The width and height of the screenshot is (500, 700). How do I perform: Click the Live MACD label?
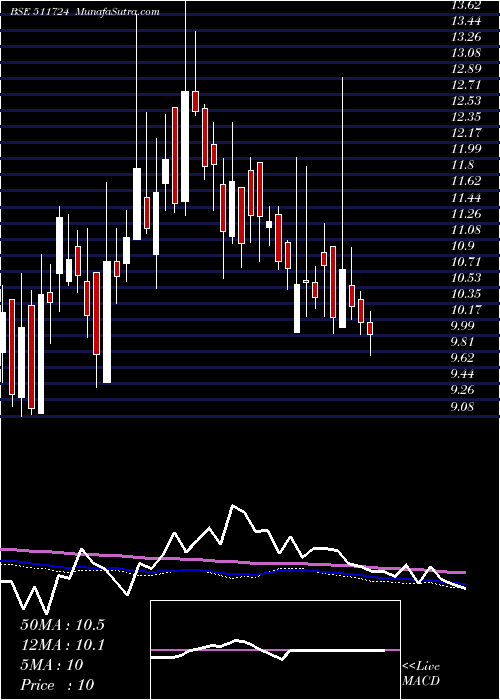click(421, 674)
